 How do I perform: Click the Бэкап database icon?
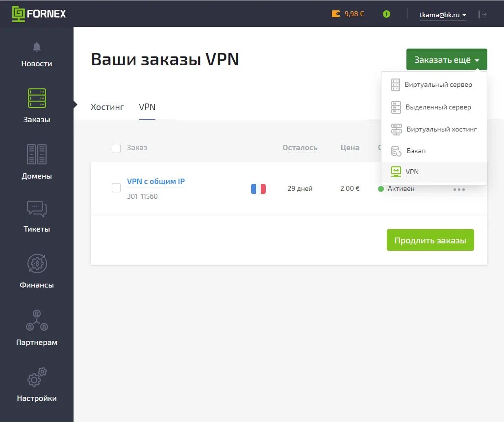(x=396, y=151)
